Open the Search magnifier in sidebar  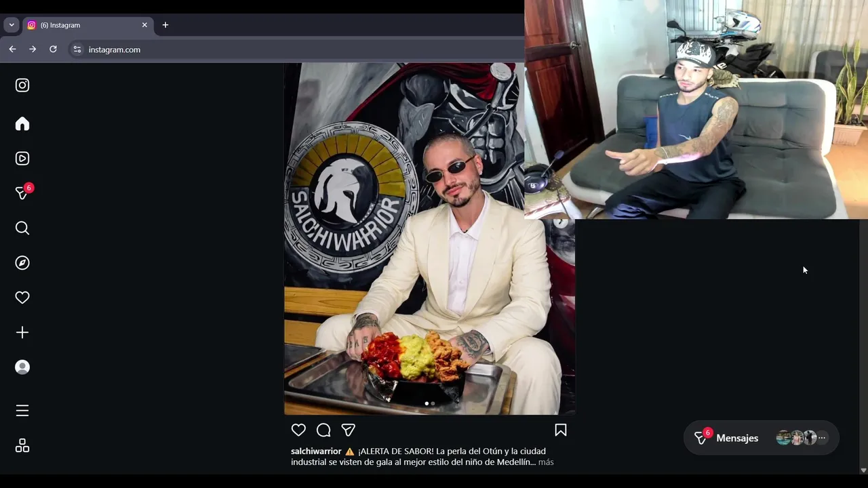[22, 228]
